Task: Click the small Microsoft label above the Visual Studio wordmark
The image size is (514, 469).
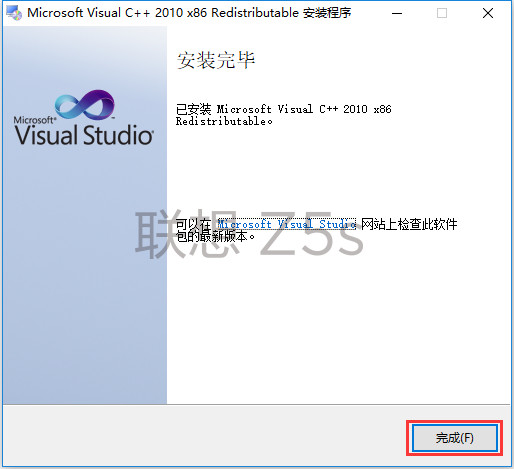Action: 34,119
